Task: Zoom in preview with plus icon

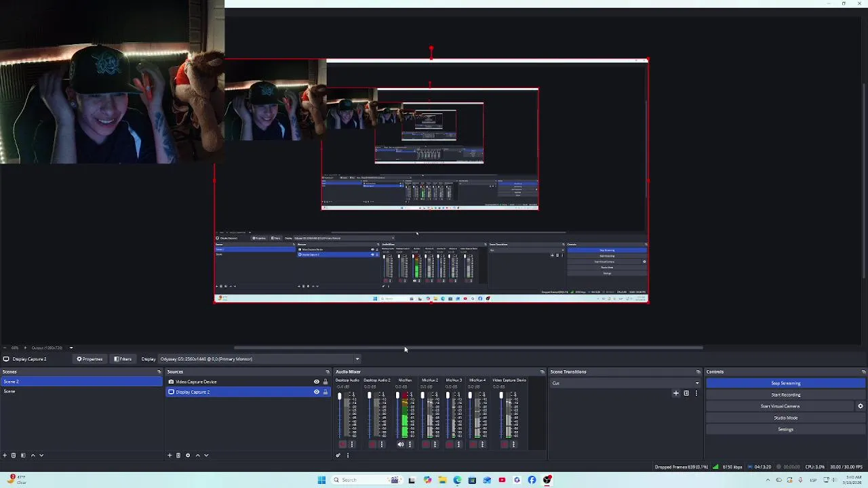Action: click(25, 348)
